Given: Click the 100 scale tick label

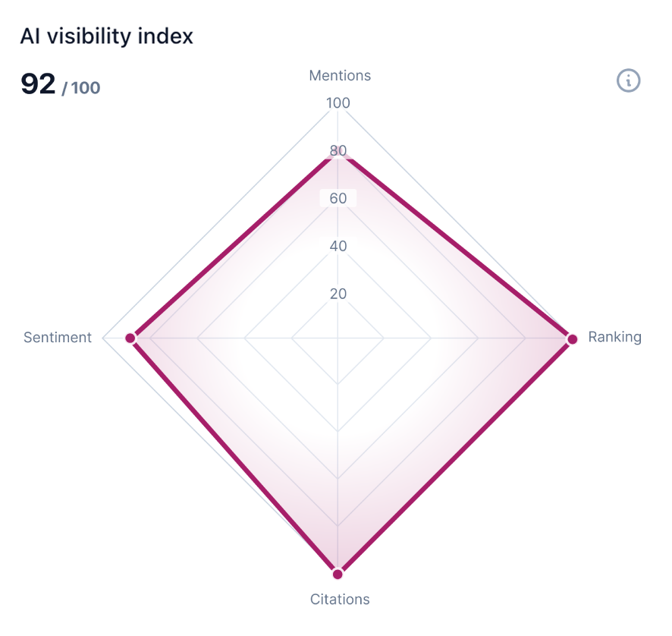Looking at the screenshot, I should 338,103.
